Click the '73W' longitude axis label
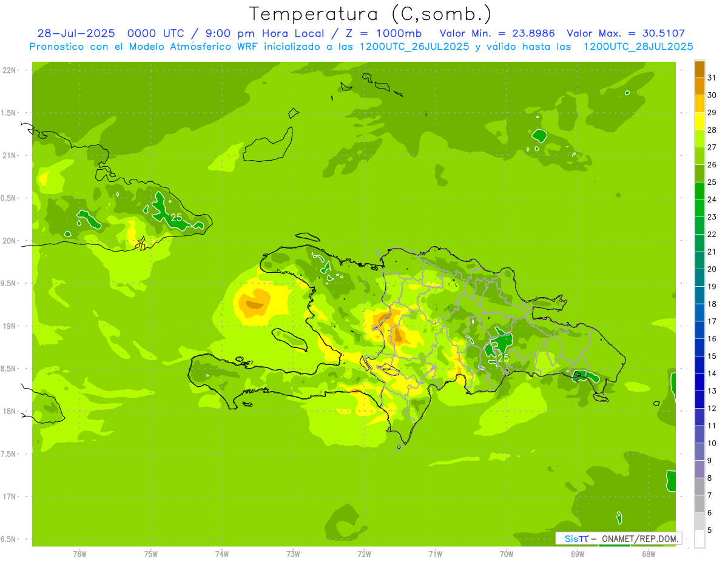Image resolution: width=728 pixels, height=562 pixels. [293, 554]
